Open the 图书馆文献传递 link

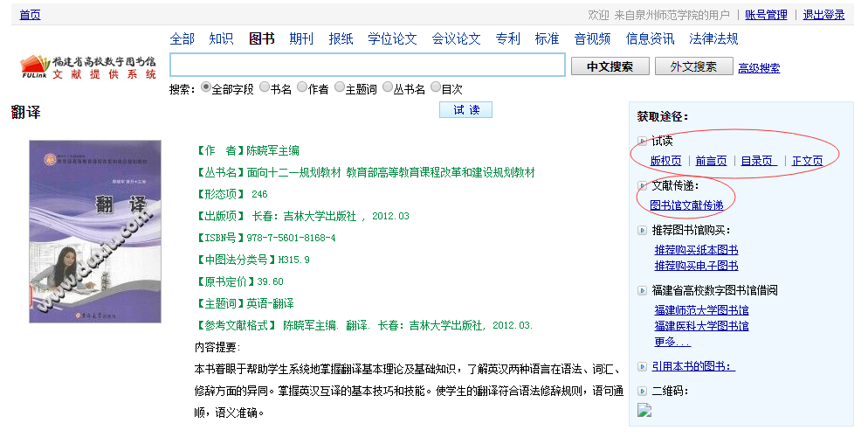[x=686, y=205]
